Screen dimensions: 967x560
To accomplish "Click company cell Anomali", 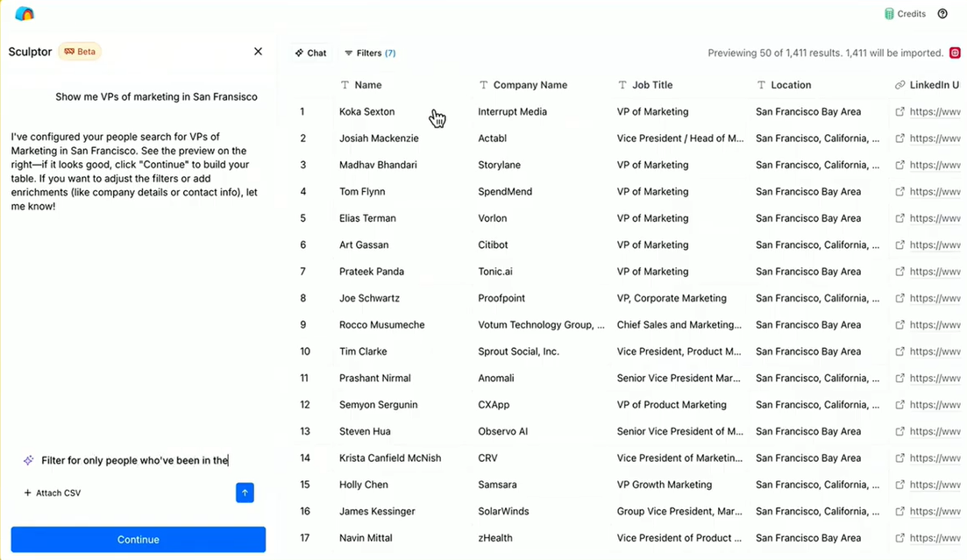I will click(496, 378).
